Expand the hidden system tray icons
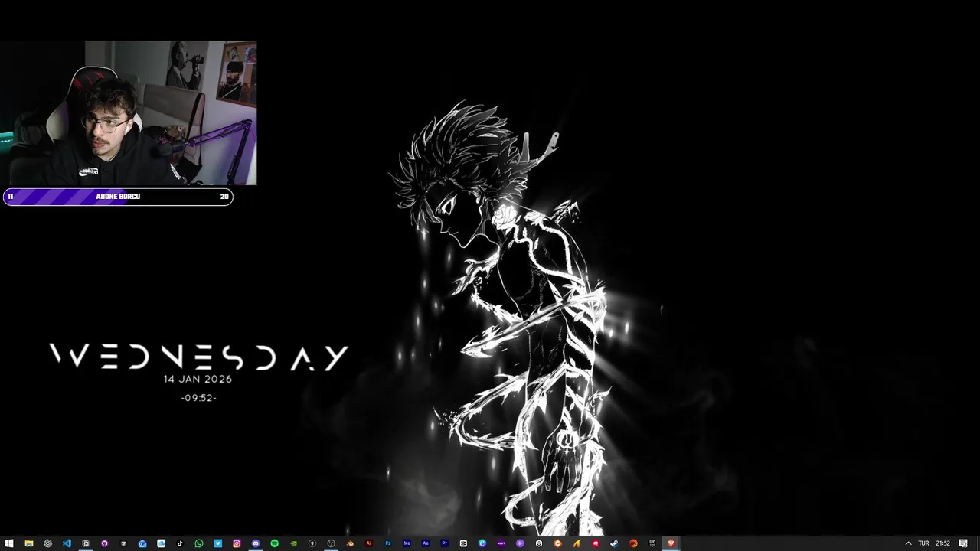Viewport: 980px width, 551px height. pos(908,543)
